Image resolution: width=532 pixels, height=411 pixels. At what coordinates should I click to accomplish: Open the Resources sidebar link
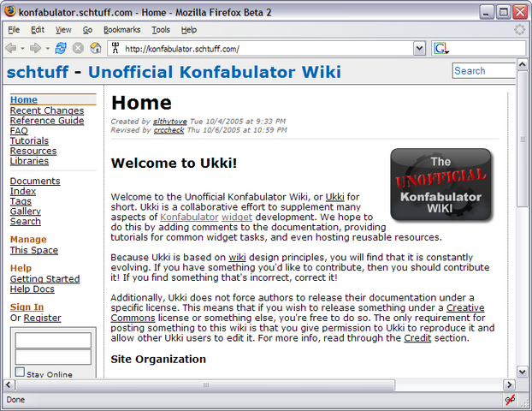click(x=33, y=151)
